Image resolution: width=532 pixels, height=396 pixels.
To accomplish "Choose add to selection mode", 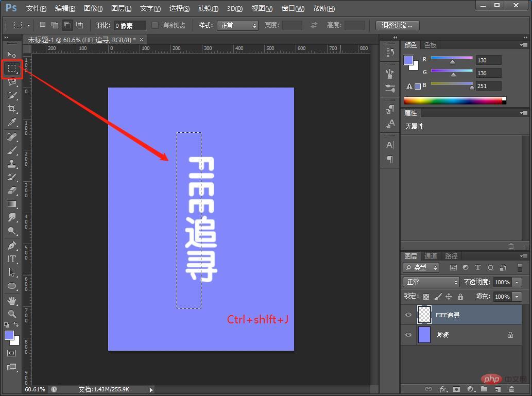I will click(x=55, y=25).
